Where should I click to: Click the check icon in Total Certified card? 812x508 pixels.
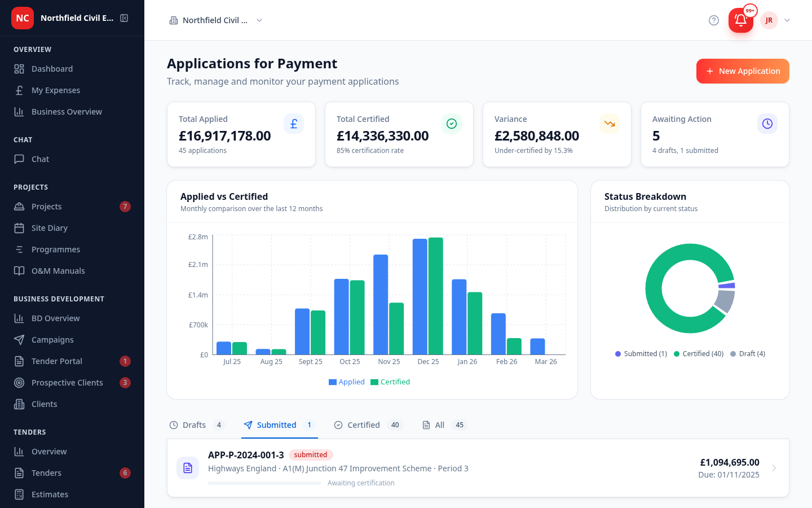[452, 124]
